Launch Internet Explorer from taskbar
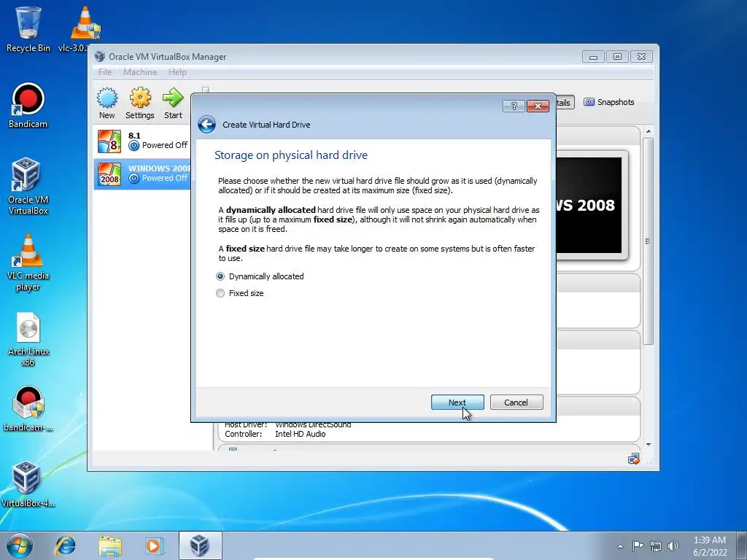 click(65, 545)
